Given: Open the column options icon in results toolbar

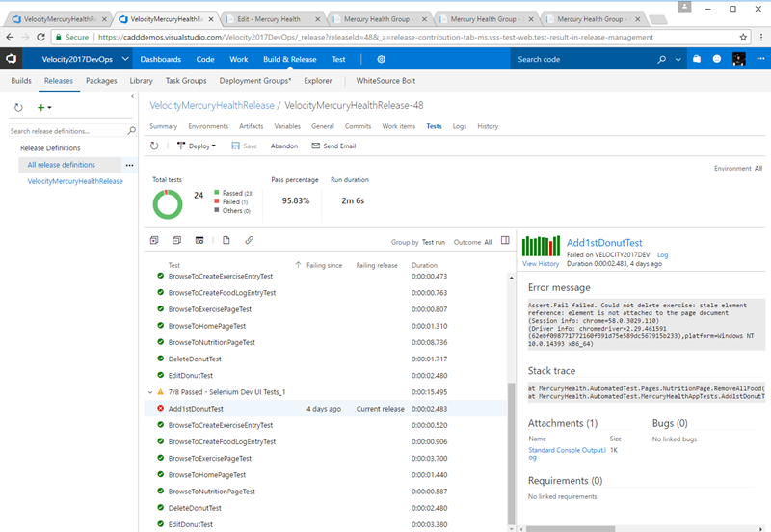Looking at the screenshot, I should click(199, 240).
